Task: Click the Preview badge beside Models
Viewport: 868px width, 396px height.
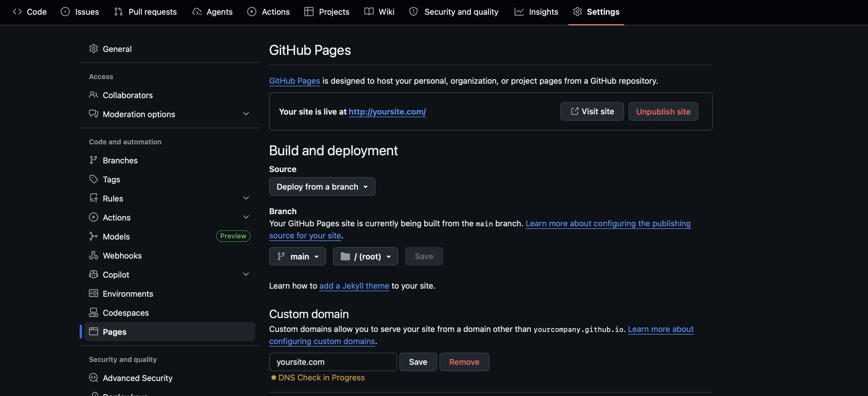Action: point(233,236)
